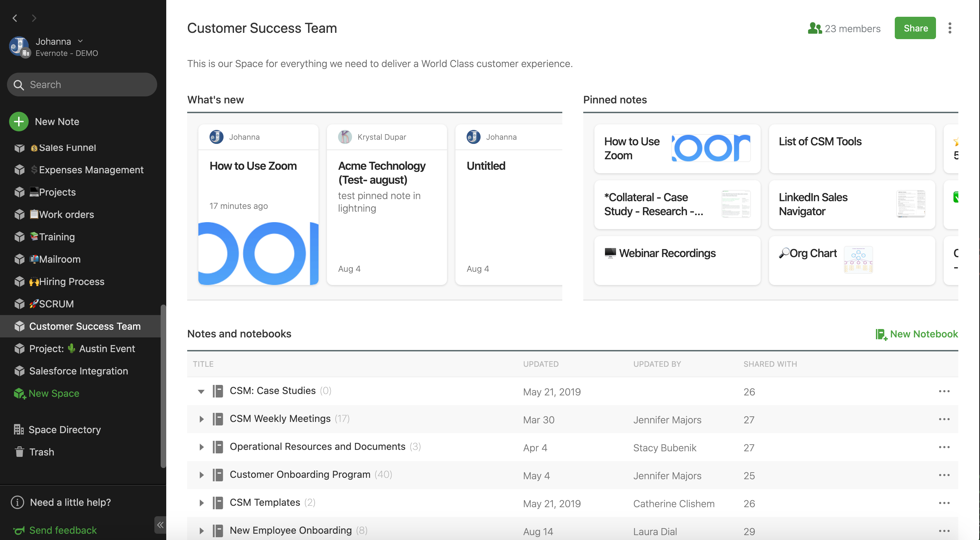980x540 pixels.
Task: Expand the CSM Weekly Meetings notebook
Action: (201, 419)
